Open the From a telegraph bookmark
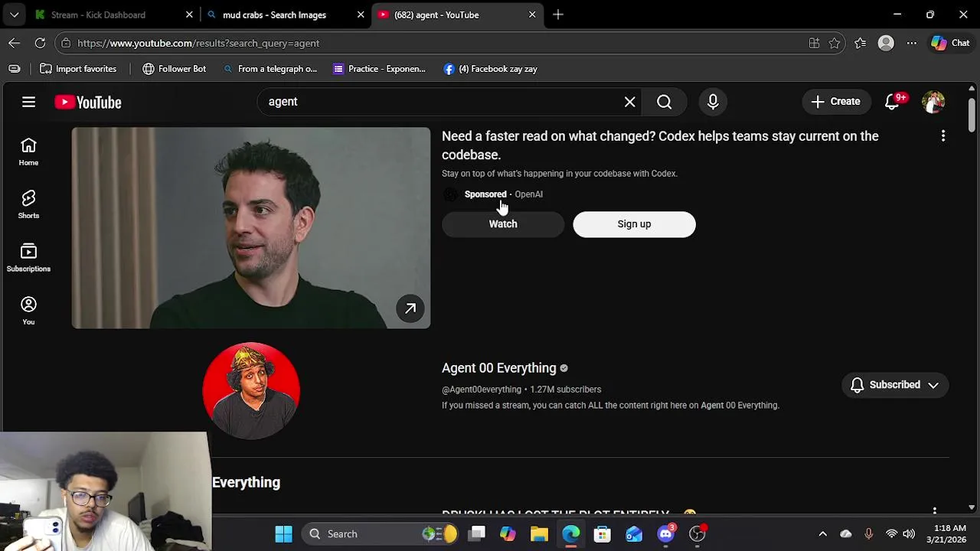The height and width of the screenshot is (551, 980). (269, 69)
